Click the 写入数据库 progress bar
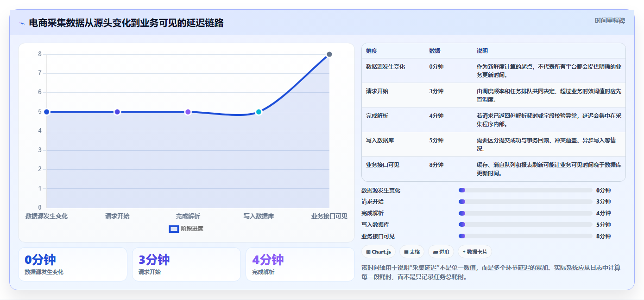 pos(525,224)
